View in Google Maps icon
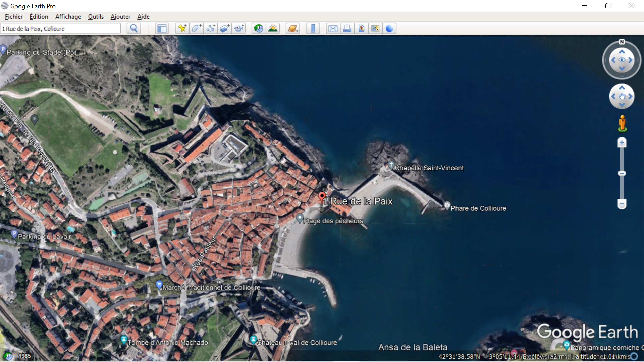Viewport: 644px width, 362px height. coord(375,28)
